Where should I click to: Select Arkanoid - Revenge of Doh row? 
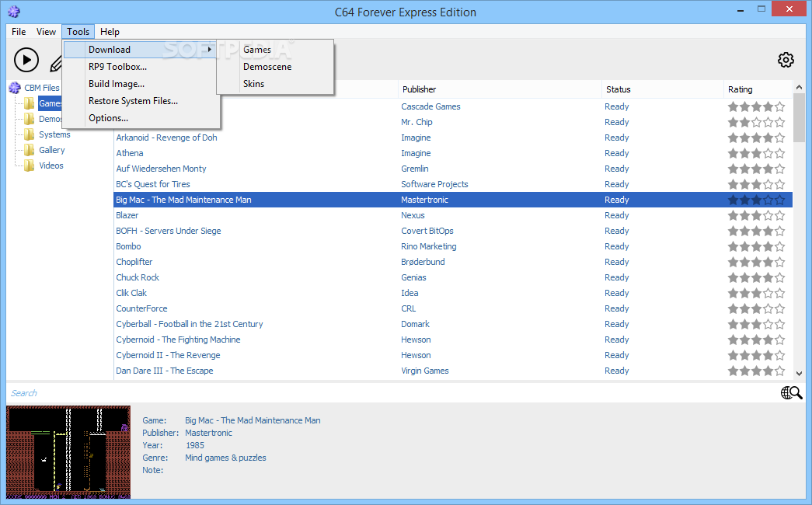452,138
